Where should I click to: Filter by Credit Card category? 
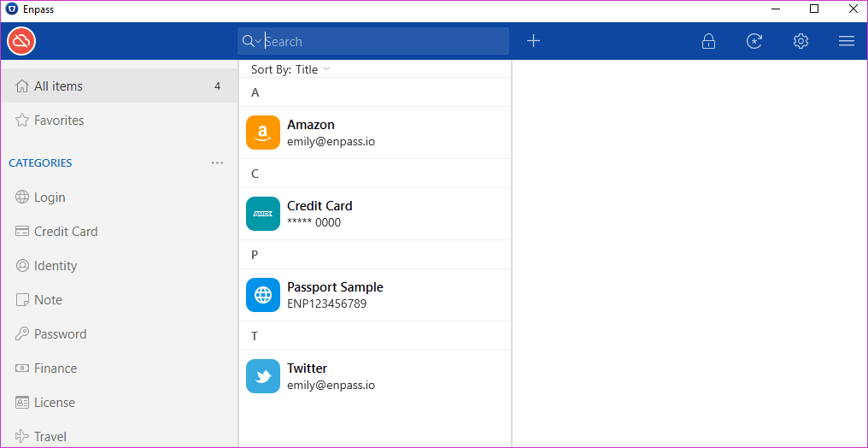[119, 232]
